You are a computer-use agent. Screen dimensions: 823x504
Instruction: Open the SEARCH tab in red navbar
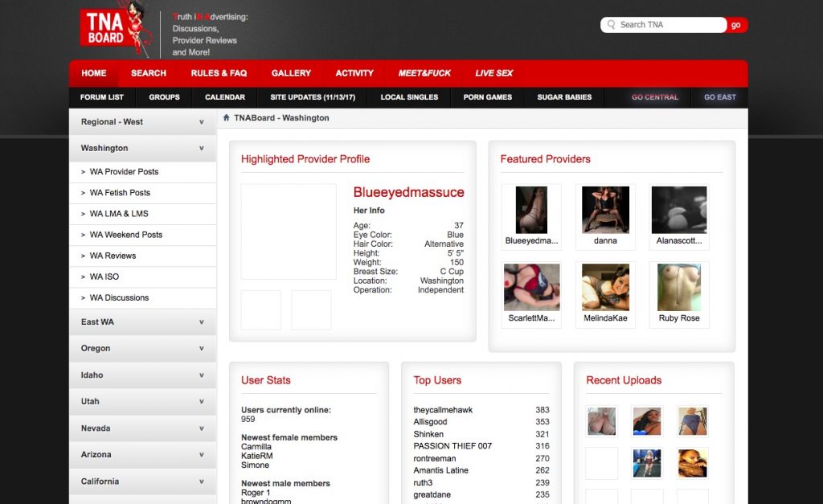tap(149, 73)
